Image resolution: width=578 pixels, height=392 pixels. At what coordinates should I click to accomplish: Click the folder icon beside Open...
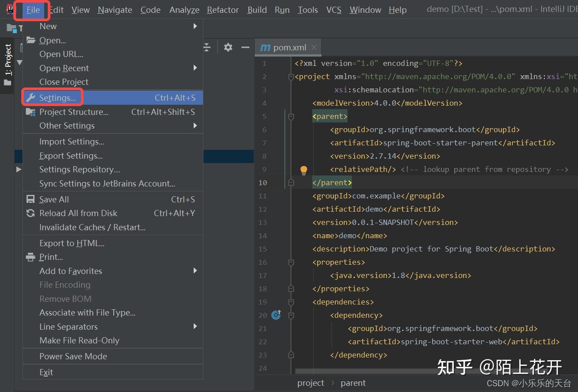pyautogui.click(x=31, y=40)
